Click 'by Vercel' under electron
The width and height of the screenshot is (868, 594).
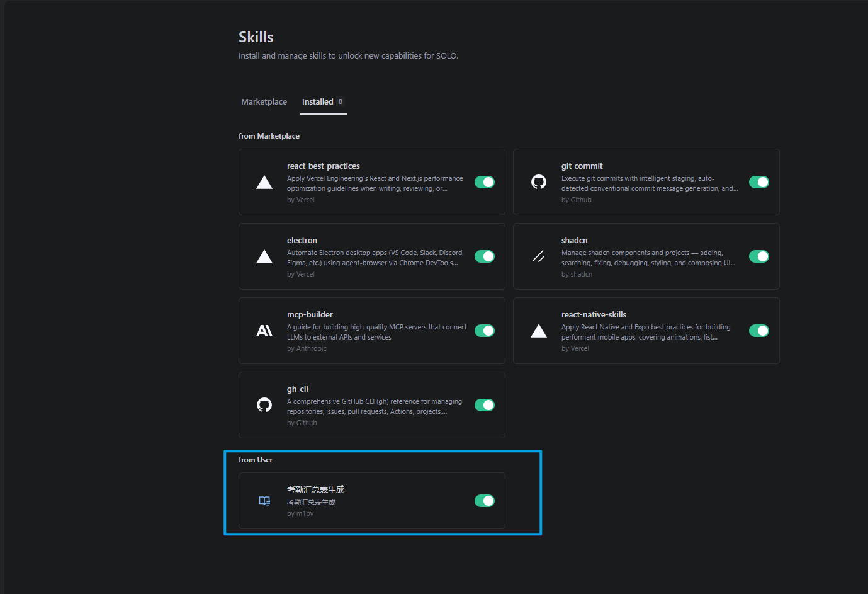(301, 274)
